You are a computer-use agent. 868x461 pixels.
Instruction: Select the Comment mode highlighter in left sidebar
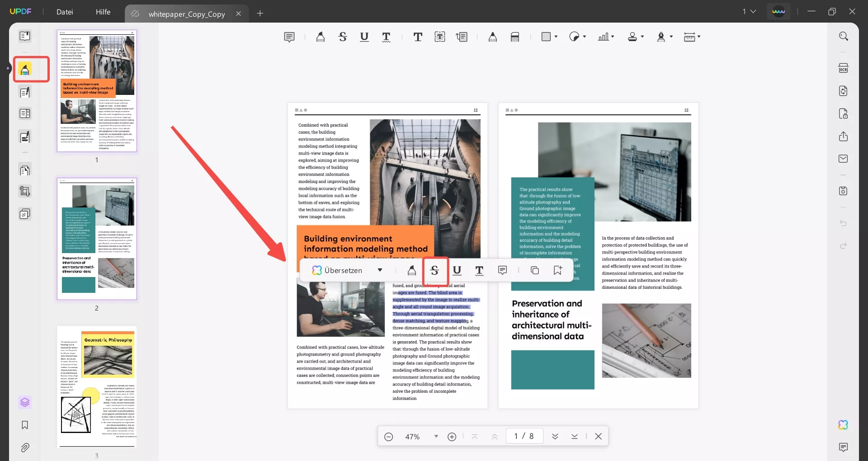pos(25,69)
